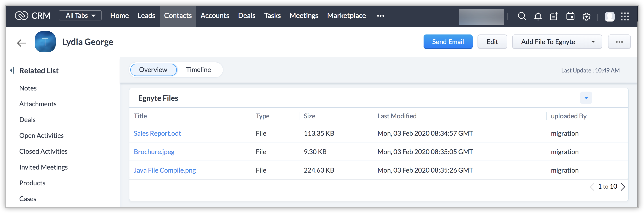Click the search magnifier icon
Viewport: 644px width, 213px height.
point(522,16)
